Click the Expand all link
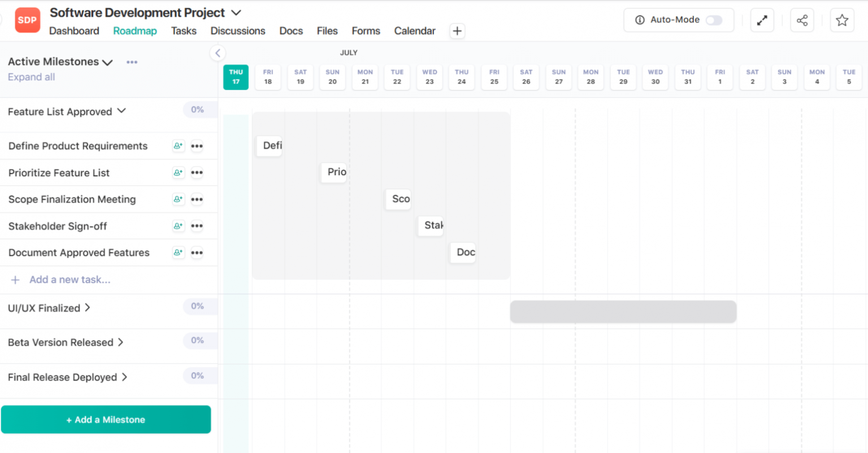 [x=31, y=77]
